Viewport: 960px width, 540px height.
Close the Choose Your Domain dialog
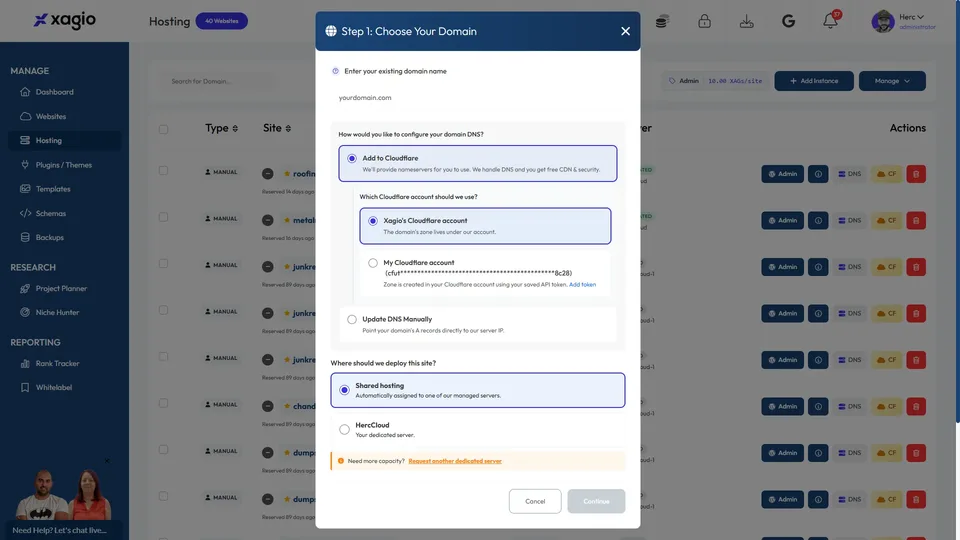tap(625, 31)
